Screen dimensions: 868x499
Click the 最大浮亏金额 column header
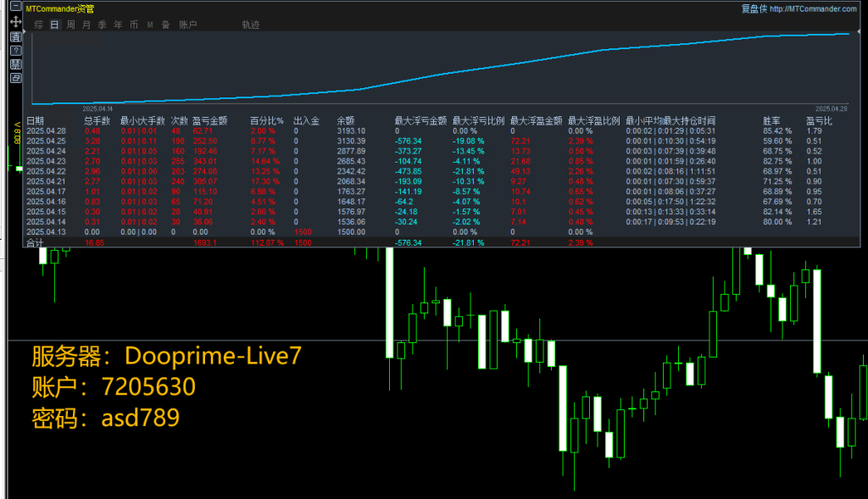(x=420, y=120)
